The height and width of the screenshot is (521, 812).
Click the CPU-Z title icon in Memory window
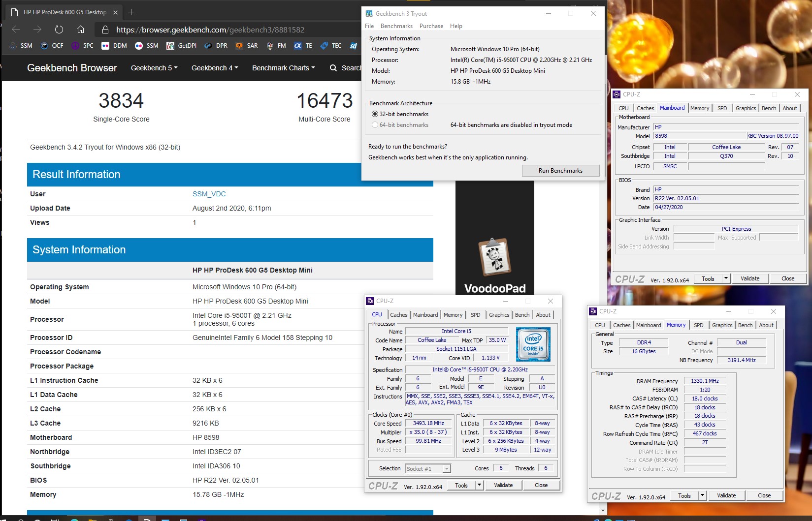593,311
